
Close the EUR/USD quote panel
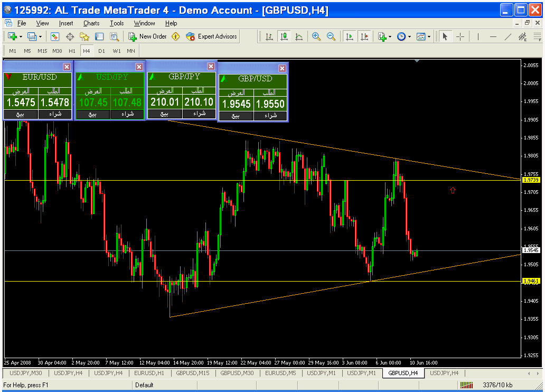tap(67, 67)
